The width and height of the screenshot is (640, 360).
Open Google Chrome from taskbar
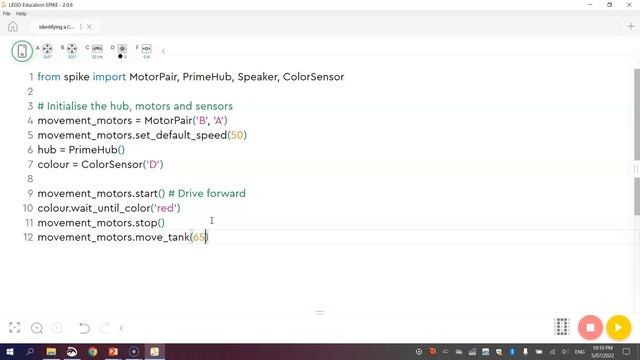93,351
